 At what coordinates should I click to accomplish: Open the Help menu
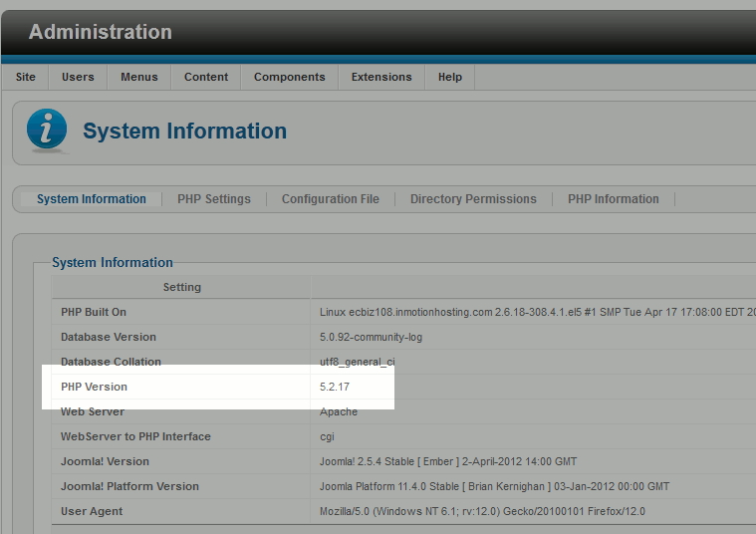point(450,77)
